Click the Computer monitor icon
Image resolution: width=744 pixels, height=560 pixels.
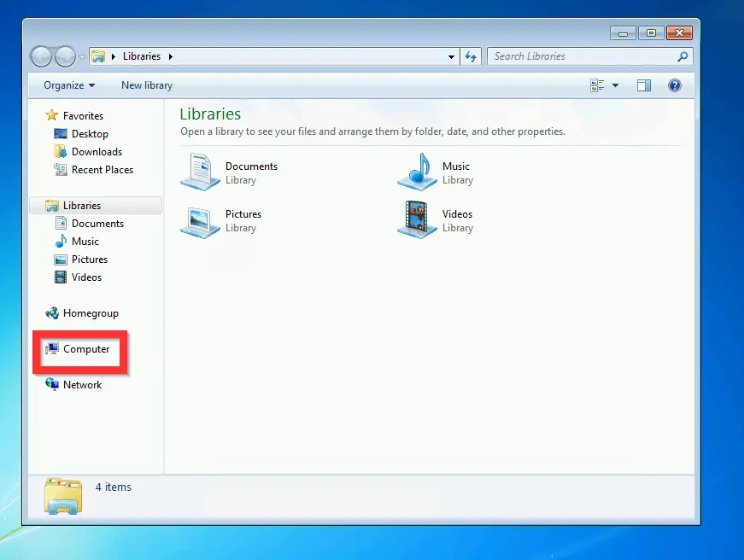point(52,349)
